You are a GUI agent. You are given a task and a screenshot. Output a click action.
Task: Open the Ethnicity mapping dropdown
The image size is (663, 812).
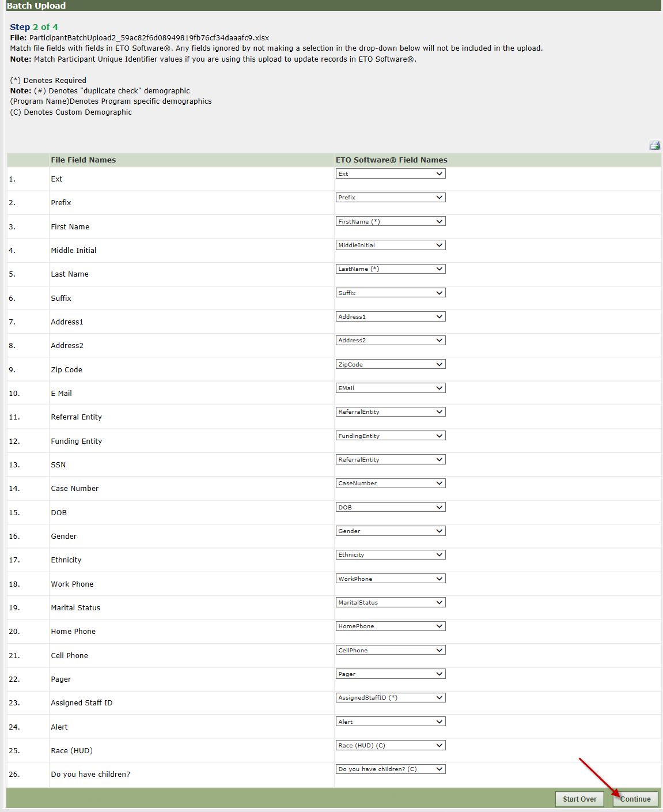click(391, 554)
